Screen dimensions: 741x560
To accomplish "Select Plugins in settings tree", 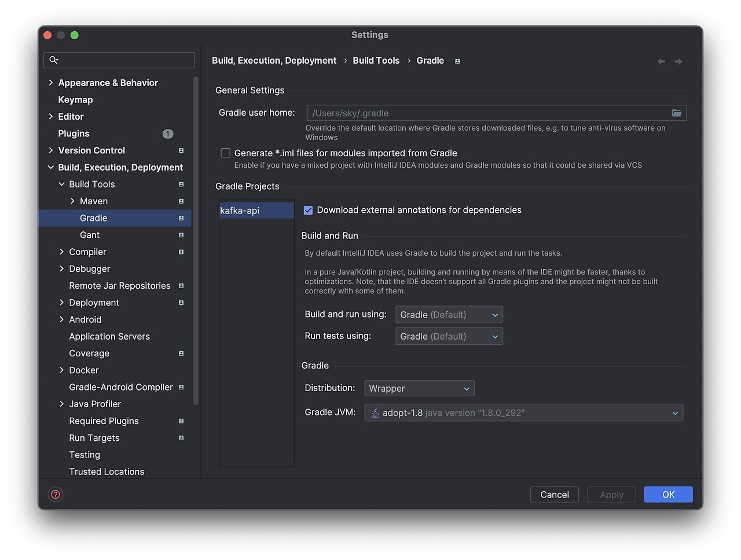I will click(74, 134).
